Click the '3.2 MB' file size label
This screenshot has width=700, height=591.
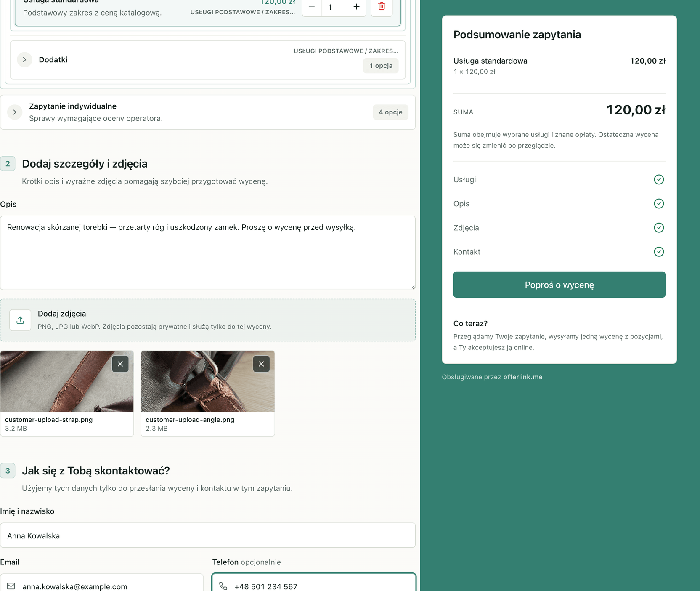16,429
